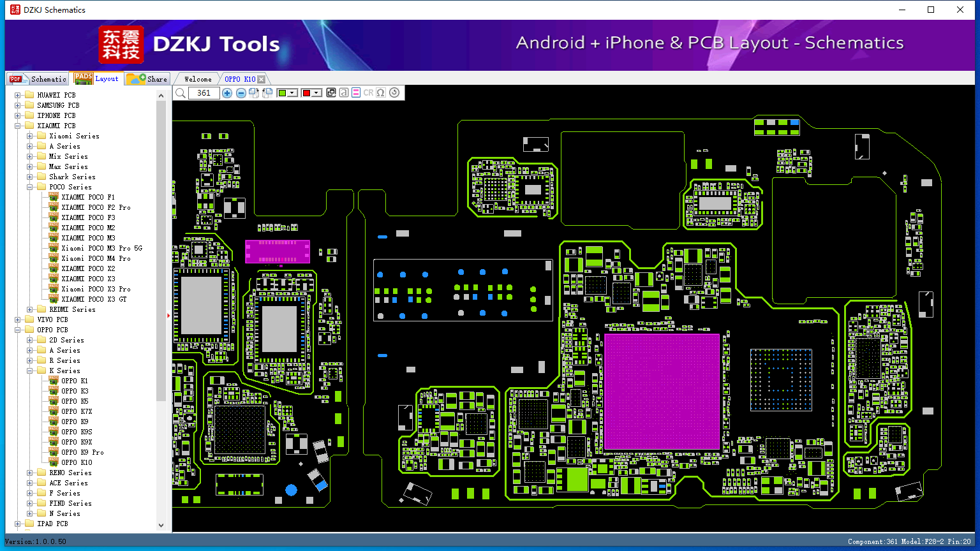980x551 pixels.
Task: Click the chip icon beside OPPO K9S
Action: click(54, 432)
